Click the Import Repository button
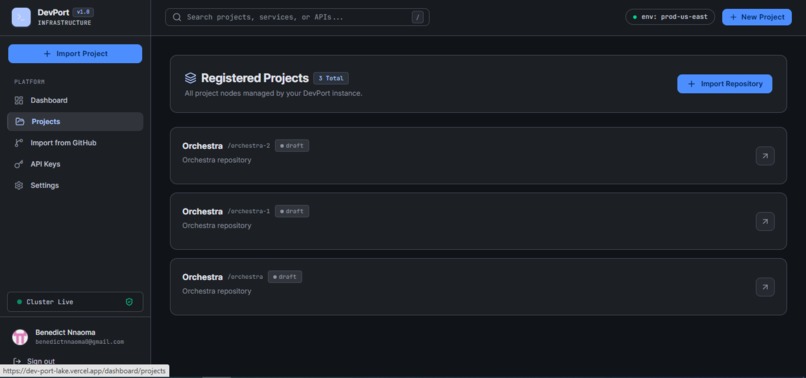This screenshot has height=378, width=806. click(x=724, y=84)
